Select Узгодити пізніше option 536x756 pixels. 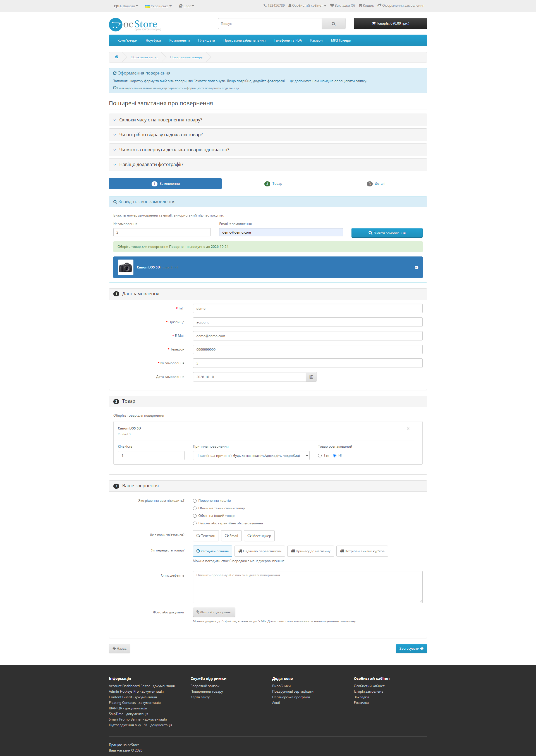point(212,551)
